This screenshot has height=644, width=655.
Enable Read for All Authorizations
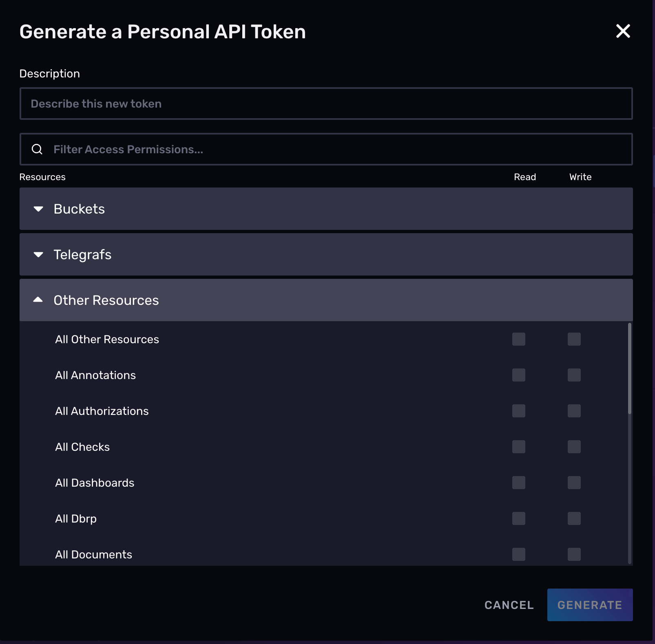coord(518,411)
